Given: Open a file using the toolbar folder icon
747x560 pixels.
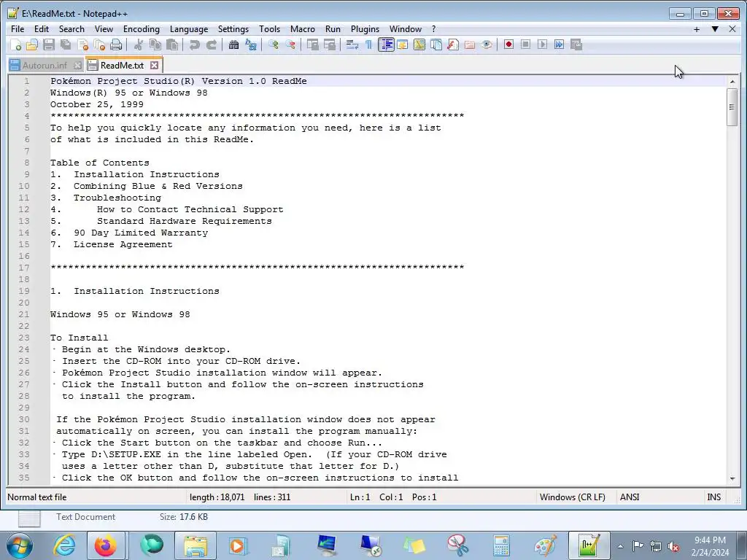Looking at the screenshot, I should [32, 44].
